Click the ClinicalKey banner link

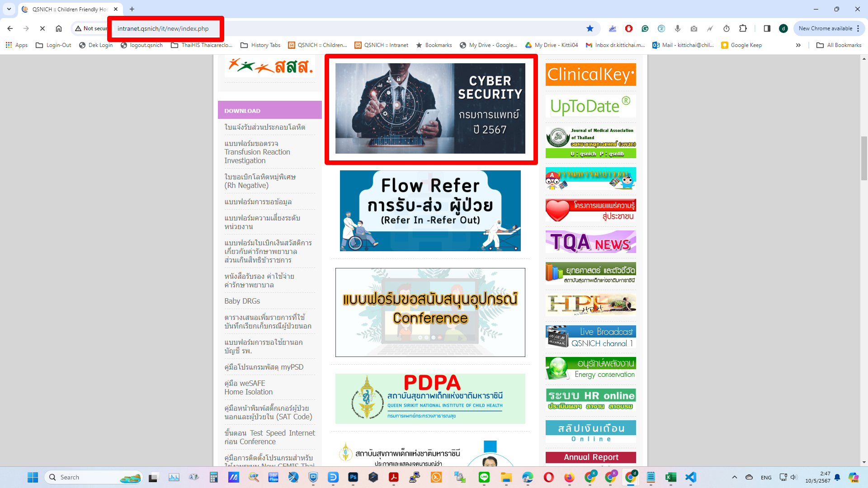point(590,75)
